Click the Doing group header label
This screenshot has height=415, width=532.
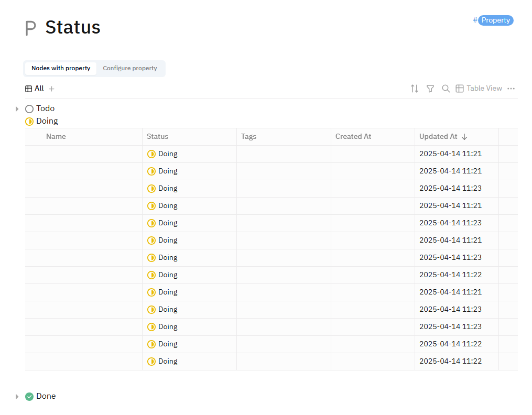(x=47, y=122)
